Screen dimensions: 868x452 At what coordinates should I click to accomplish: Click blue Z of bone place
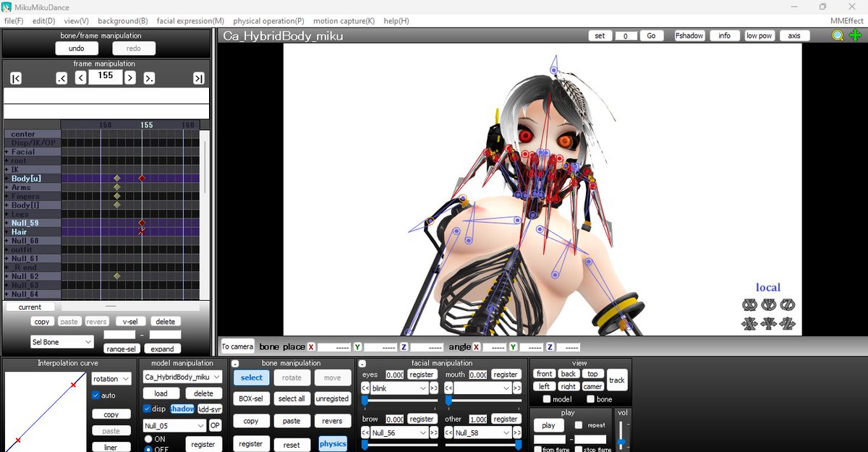(404, 347)
